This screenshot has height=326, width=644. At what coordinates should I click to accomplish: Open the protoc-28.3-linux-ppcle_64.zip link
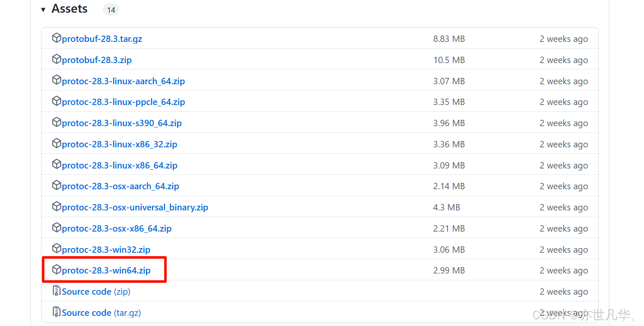pyautogui.click(x=124, y=102)
